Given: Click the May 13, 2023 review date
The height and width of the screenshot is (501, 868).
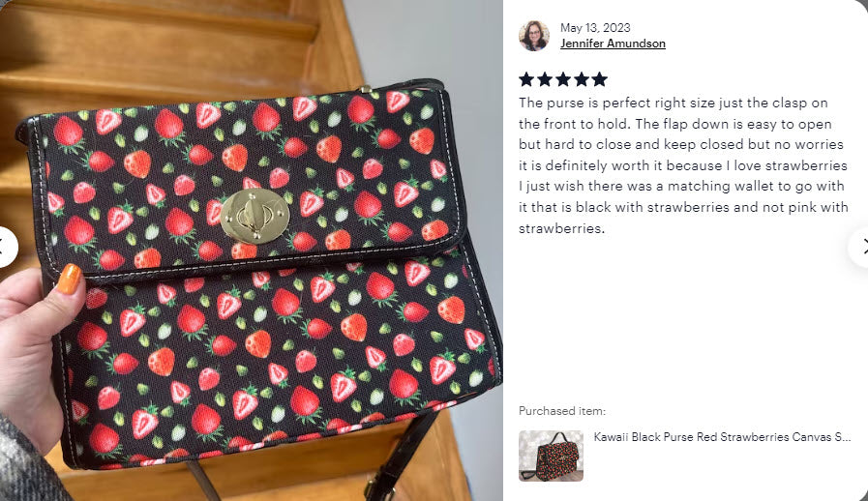Looking at the screenshot, I should (595, 28).
